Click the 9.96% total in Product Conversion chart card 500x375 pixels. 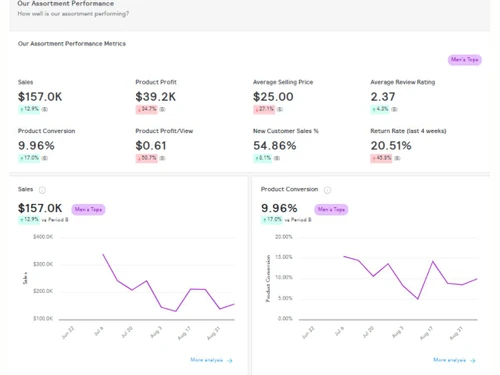279,208
